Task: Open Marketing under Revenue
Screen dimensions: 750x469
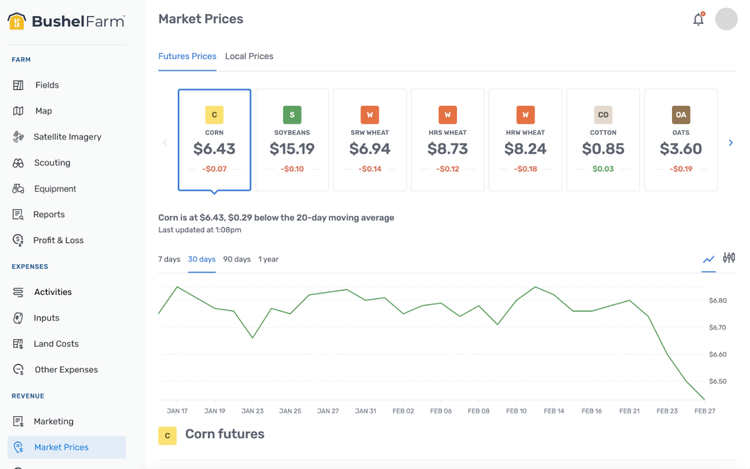Action: click(54, 421)
